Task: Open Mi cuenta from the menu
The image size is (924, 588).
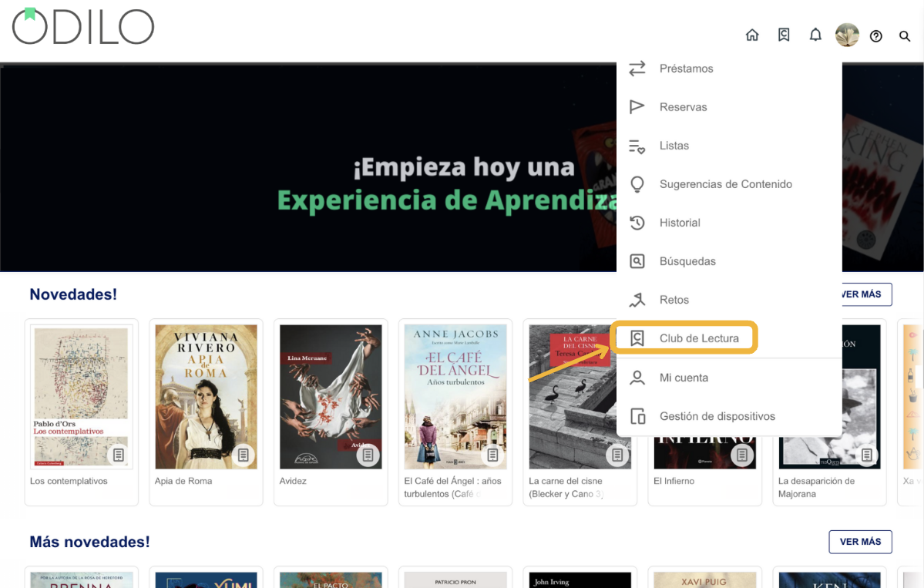Action: 684,378
